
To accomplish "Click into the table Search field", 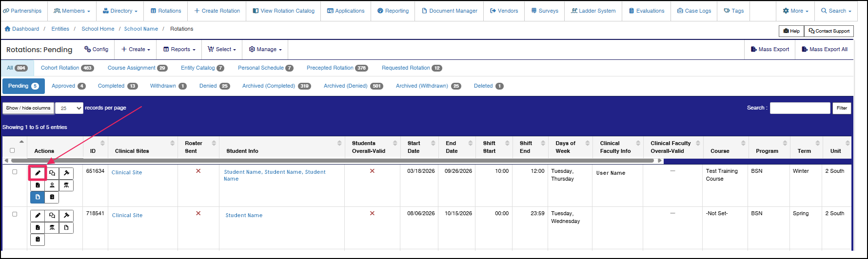I will point(800,108).
